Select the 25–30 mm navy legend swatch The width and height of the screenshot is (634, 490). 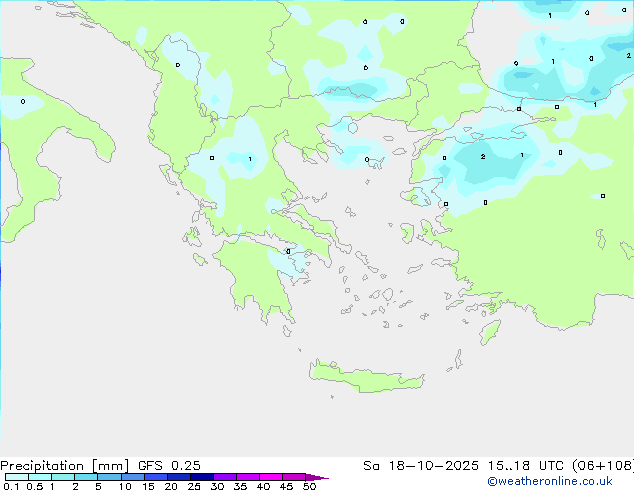coord(201,477)
